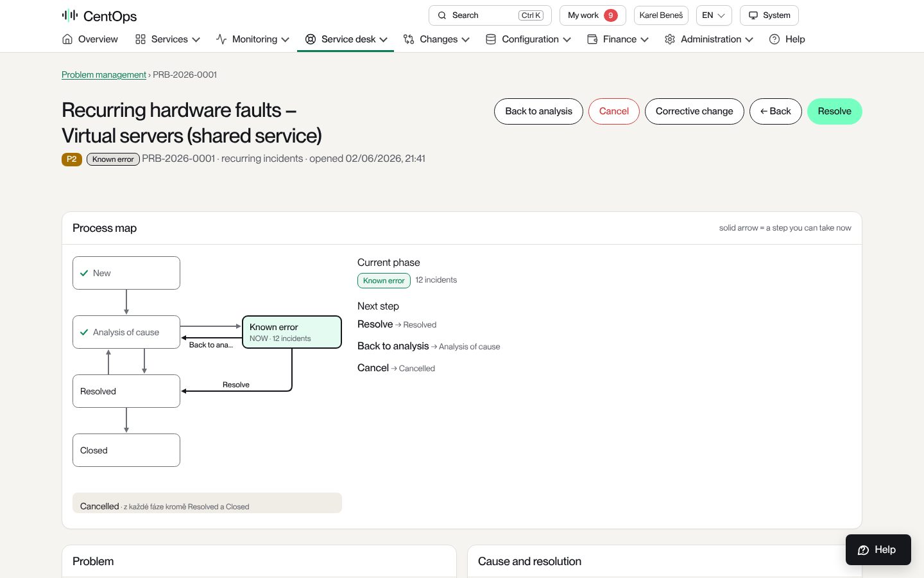924x578 pixels.
Task: Expand the Configuration menu chevron
Action: 567,39
